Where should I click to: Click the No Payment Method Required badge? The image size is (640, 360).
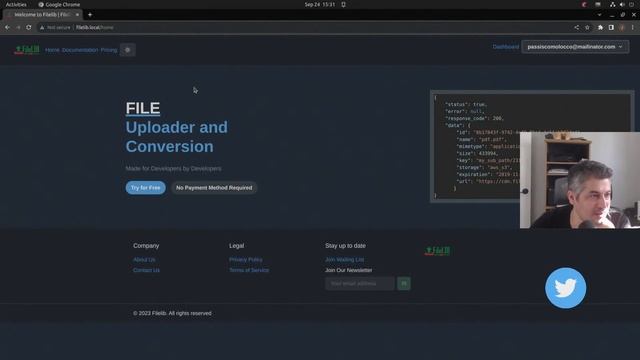pyautogui.click(x=214, y=188)
